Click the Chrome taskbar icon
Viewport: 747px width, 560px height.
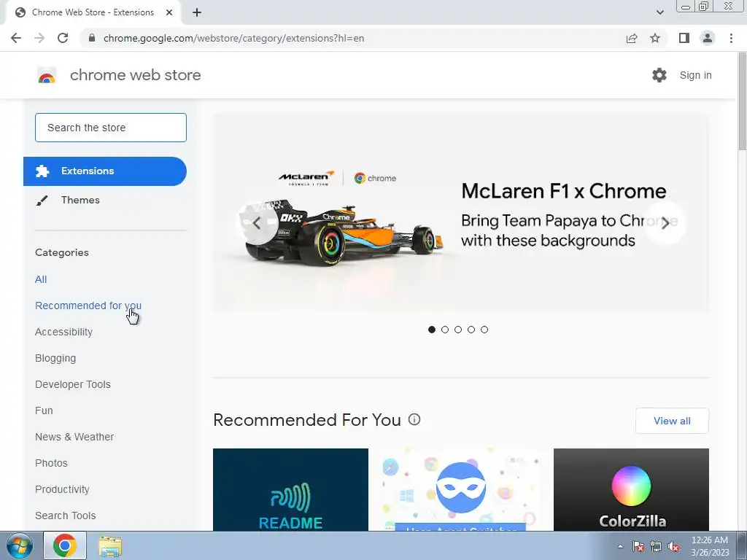point(65,545)
